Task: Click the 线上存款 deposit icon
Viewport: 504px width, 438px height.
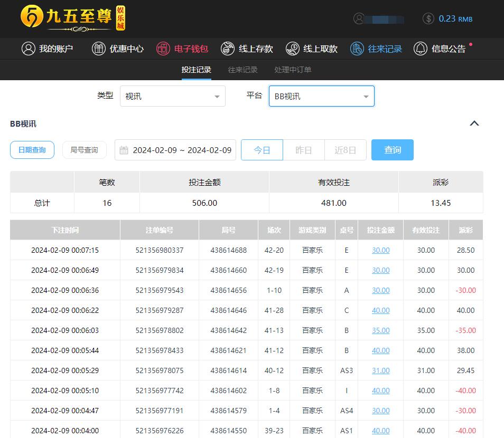Action: (228, 49)
